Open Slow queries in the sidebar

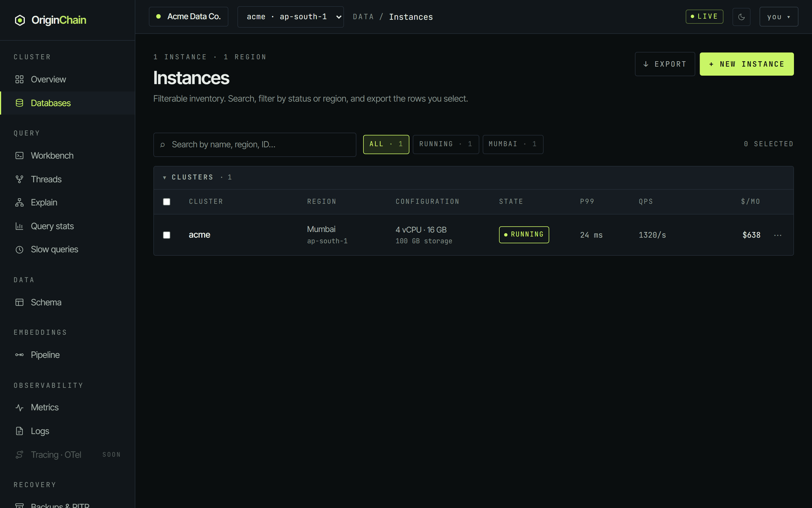(68, 249)
